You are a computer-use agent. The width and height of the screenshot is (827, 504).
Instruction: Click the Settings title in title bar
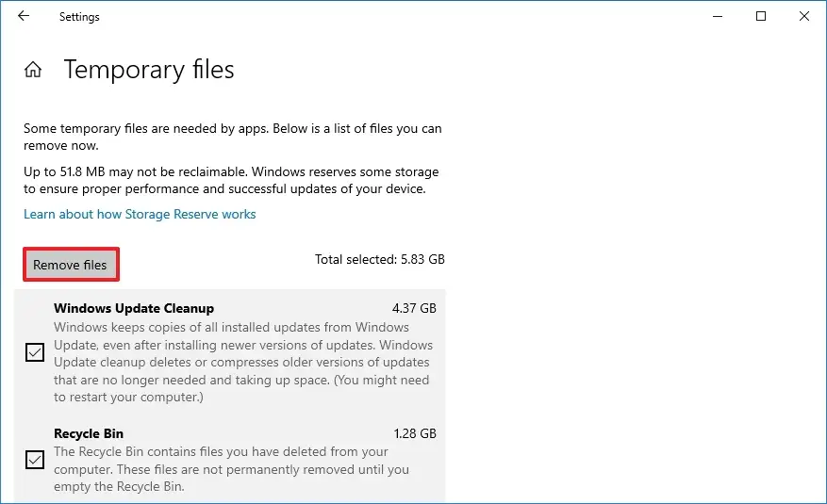(79, 17)
